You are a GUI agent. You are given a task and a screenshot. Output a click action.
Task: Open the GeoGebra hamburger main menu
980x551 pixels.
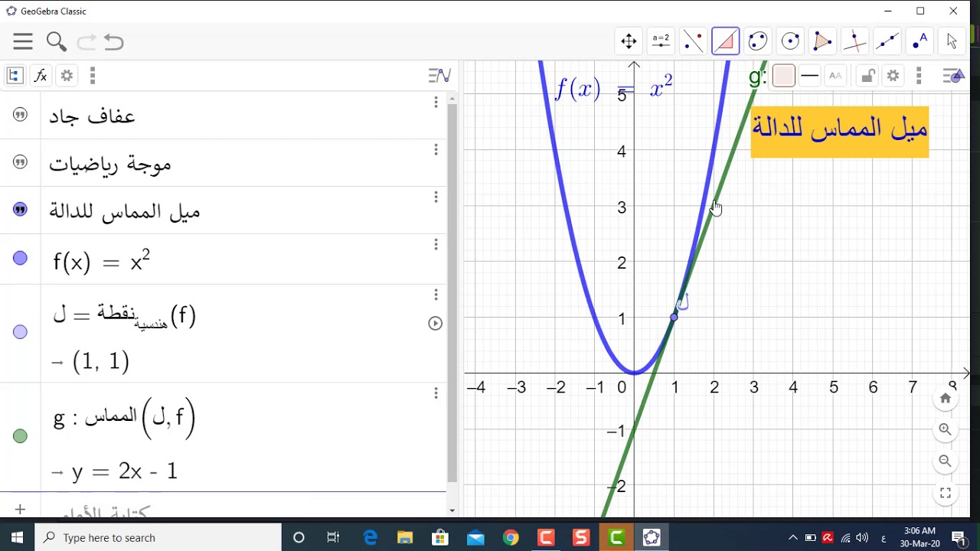23,41
